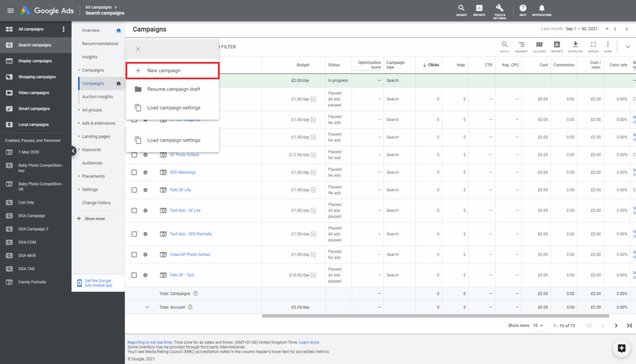Viewport: 636px width, 364px height.
Task: Select first Load campaign settings entry
Action: pyautogui.click(x=173, y=108)
